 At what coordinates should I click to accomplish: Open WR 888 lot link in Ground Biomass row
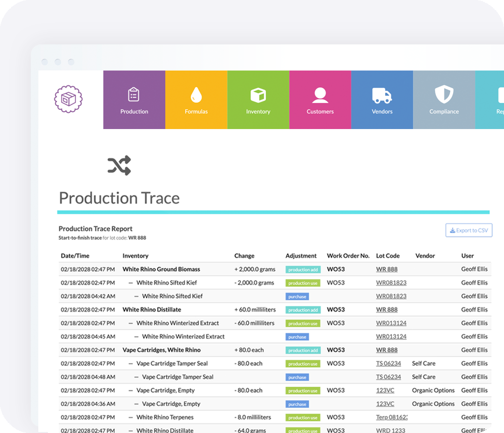(387, 269)
